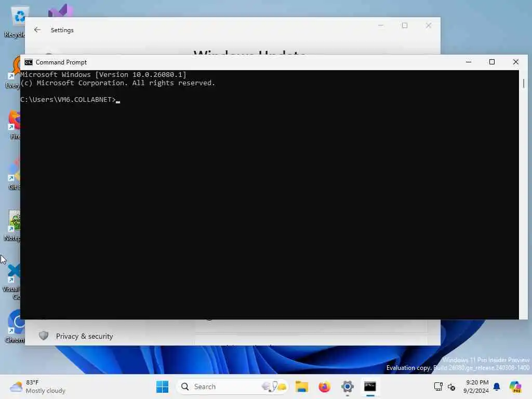Click Command Prompt taskbar icon

pyautogui.click(x=370, y=387)
